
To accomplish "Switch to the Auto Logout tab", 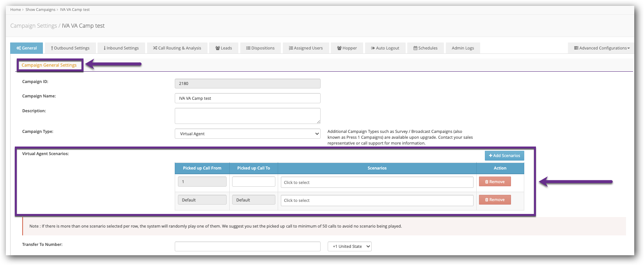I will tap(385, 48).
